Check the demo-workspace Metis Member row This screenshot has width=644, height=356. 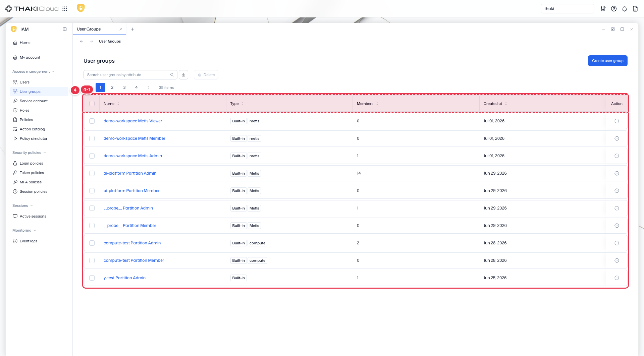tap(92, 138)
